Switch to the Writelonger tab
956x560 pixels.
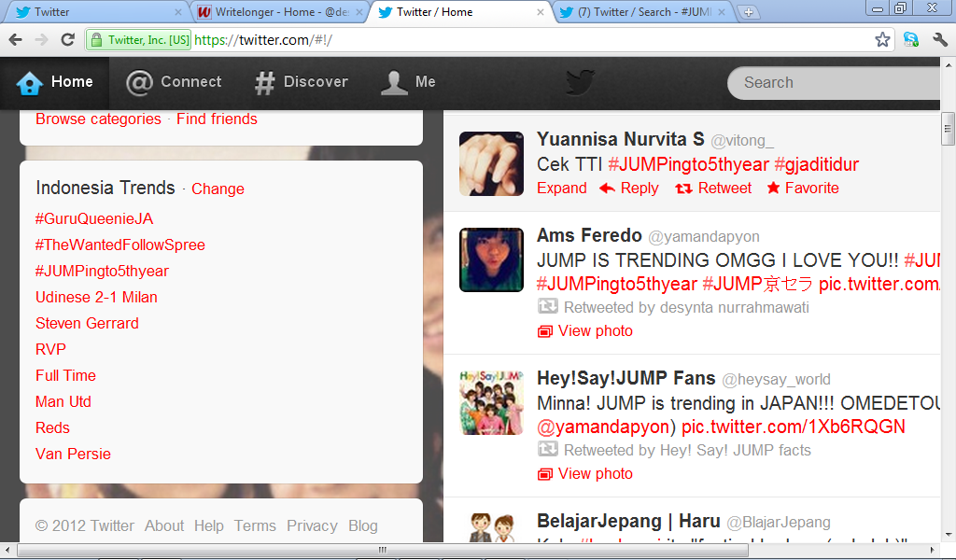[x=280, y=12]
